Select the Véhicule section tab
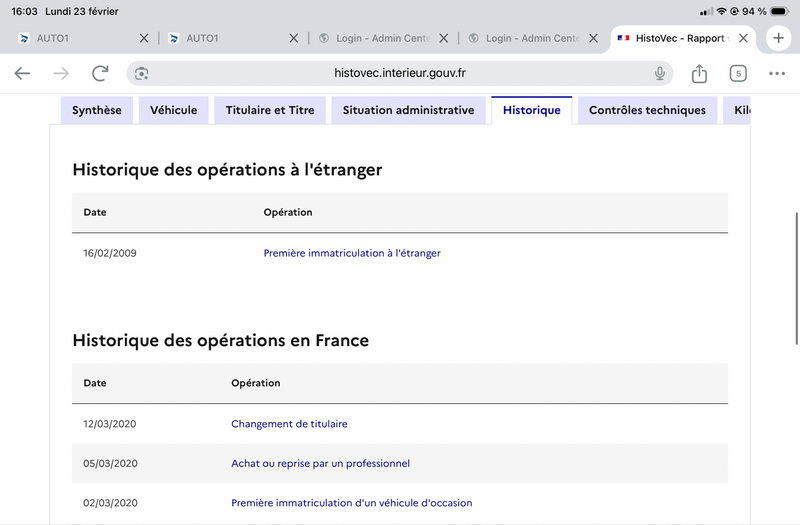The image size is (800, 525). pos(173,110)
